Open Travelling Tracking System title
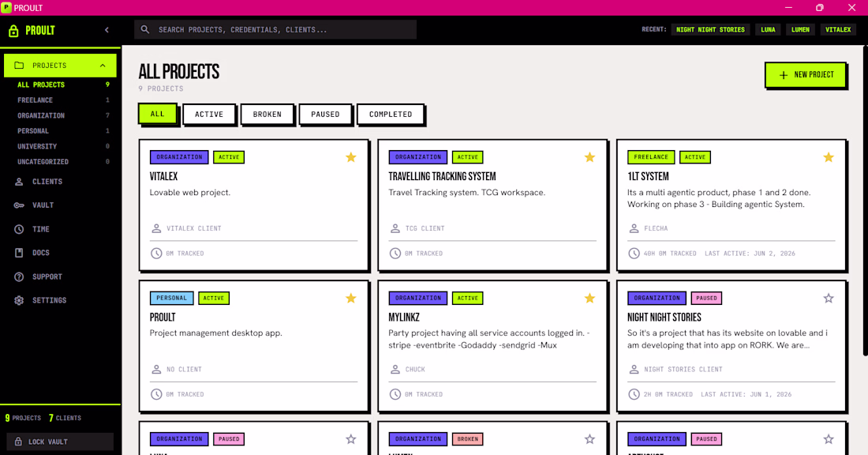The width and height of the screenshot is (868, 455). (x=442, y=176)
